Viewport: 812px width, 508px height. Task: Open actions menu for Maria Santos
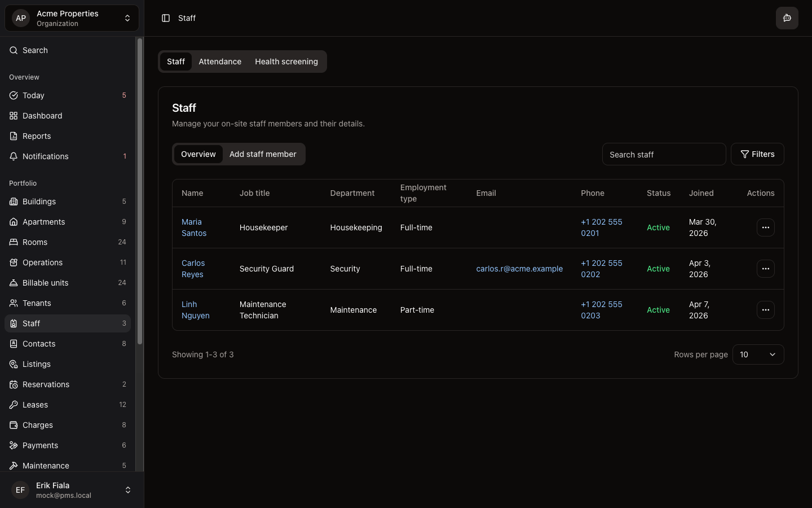[x=765, y=227]
